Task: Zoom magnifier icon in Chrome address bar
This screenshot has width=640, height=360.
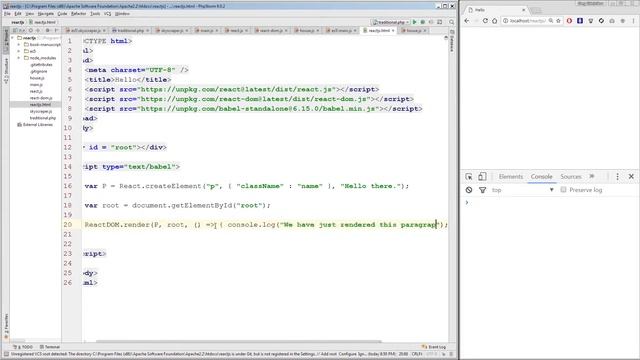Action: point(551,21)
